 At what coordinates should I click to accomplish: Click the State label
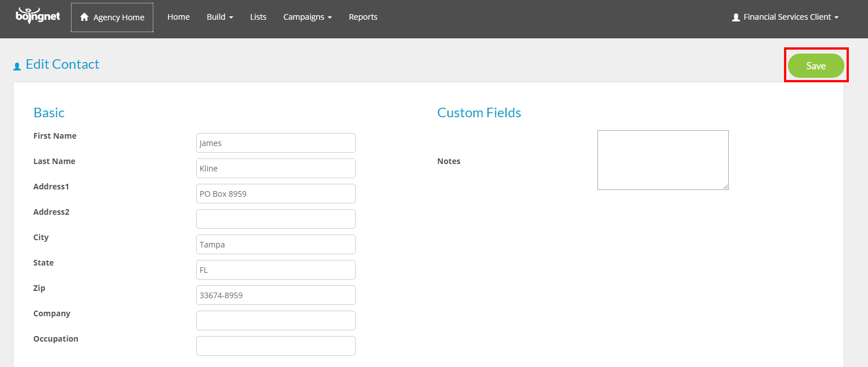tap(43, 263)
